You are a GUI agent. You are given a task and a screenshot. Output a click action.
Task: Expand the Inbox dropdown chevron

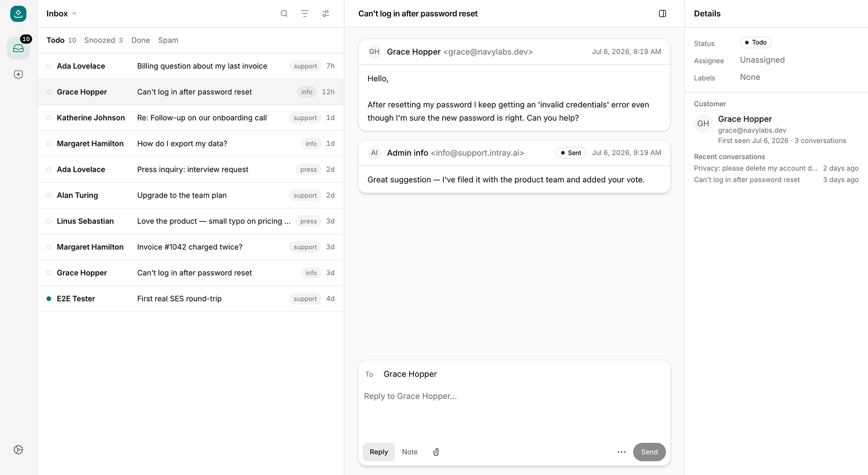(75, 14)
